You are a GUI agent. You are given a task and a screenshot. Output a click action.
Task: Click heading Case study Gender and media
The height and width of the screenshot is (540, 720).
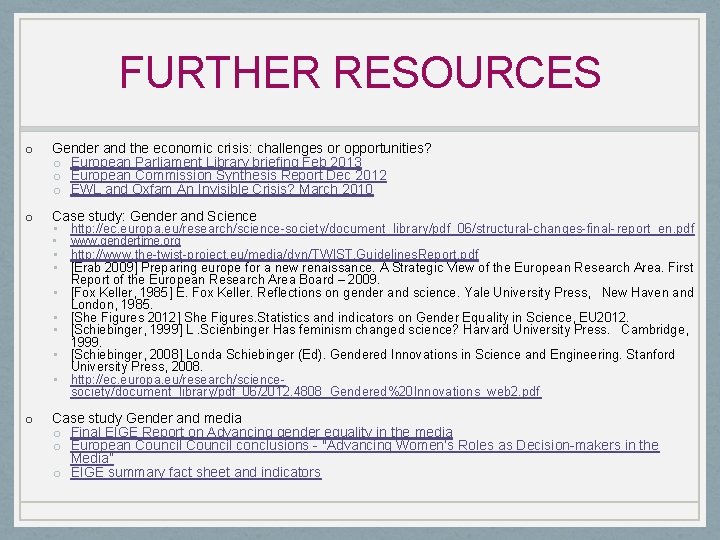[147, 418]
